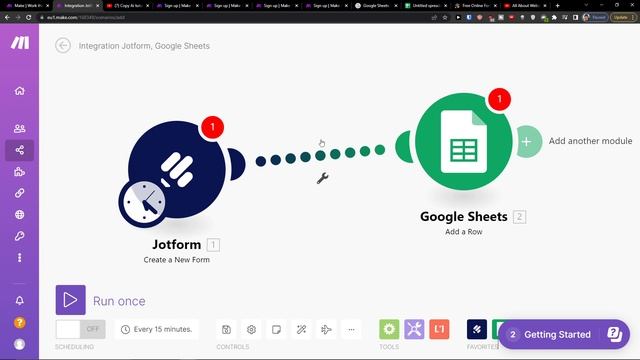Open the Controls three-dots more menu
Viewport: 640px width, 360px height.
351,329
